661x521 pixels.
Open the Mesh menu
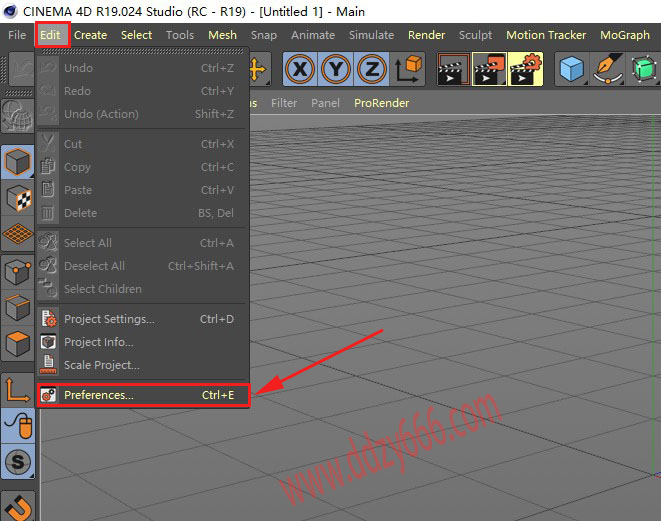(x=222, y=35)
